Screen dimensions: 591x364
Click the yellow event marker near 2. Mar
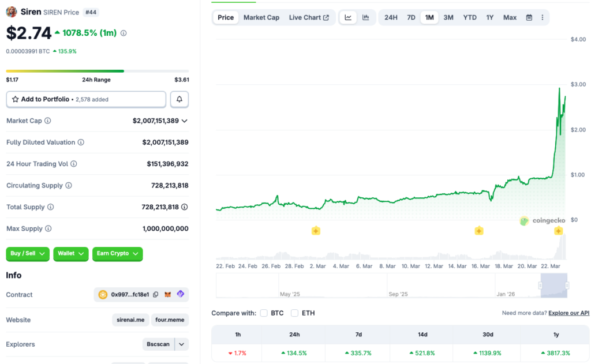click(316, 231)
